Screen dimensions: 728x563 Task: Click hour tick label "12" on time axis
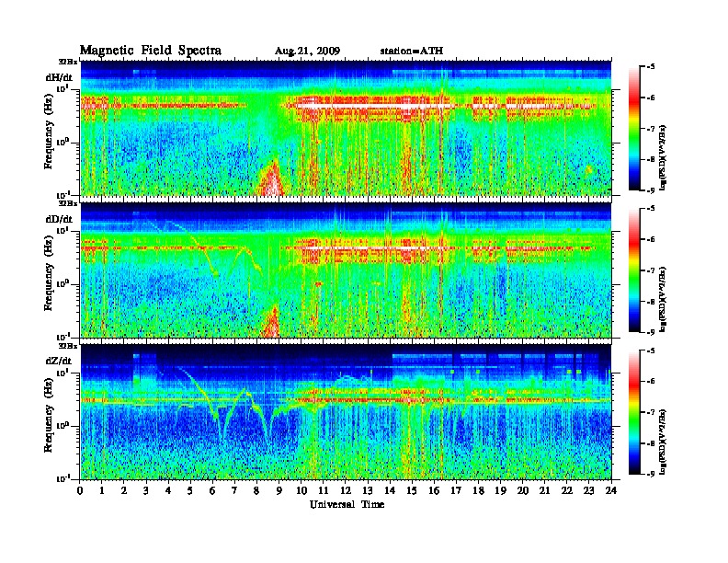[x=346, y=490]
